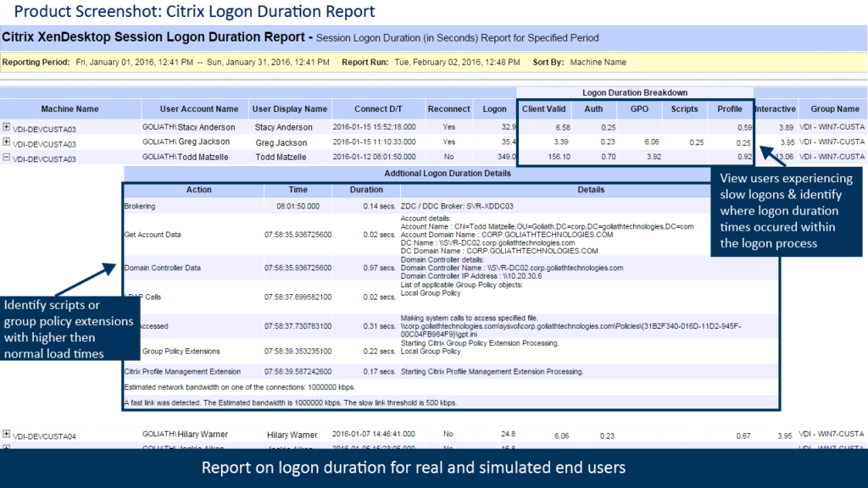
Task: Click the User Account Name column header
Action: click(201, 108)
